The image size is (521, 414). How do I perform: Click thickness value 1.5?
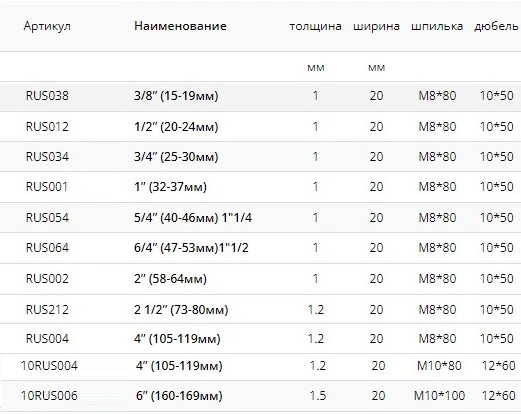point(318,396)
